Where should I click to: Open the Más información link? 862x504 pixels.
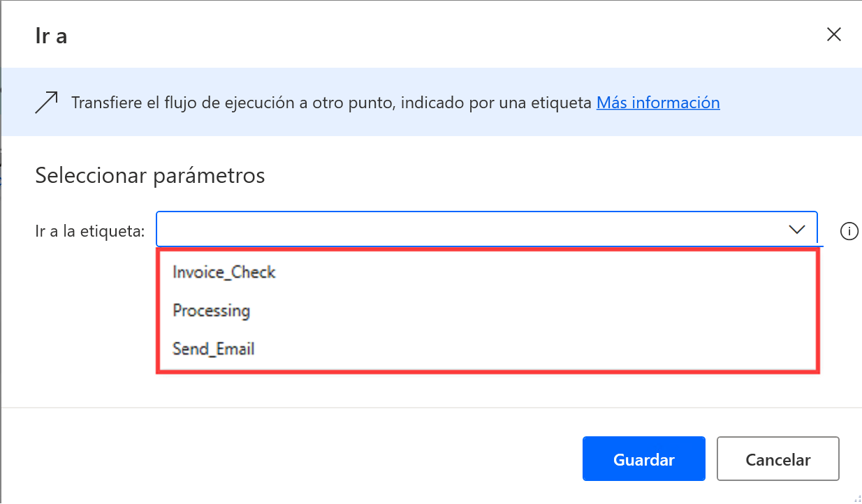[657, 102]
